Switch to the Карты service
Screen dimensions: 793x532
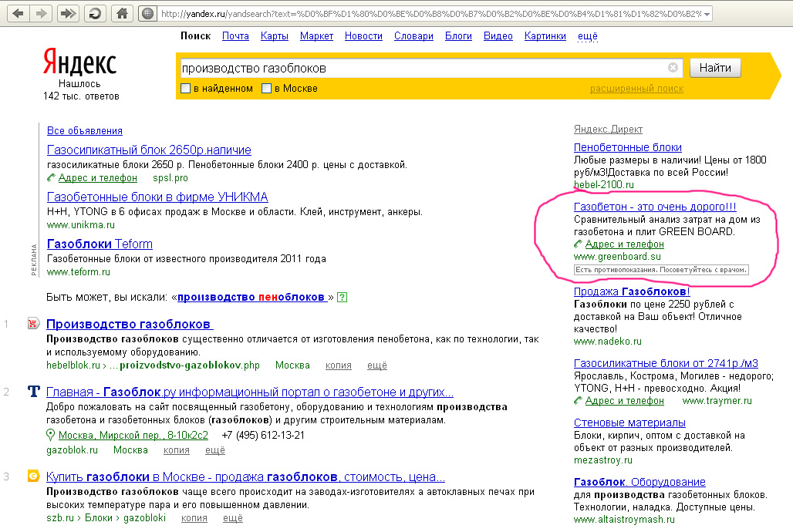(274, 36)
